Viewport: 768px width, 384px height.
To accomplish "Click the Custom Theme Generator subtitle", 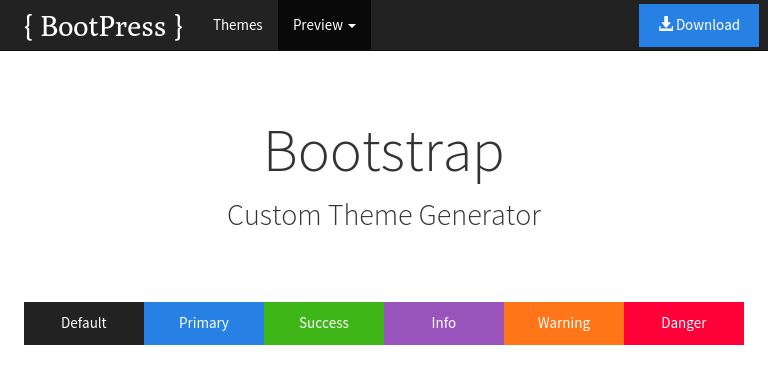I will click(x=384, y=215).
